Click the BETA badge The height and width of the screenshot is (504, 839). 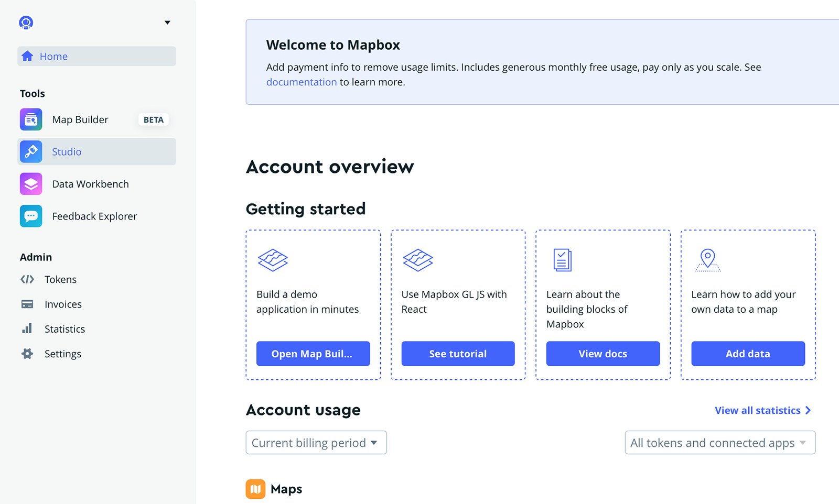pyautogui.click(x=154, y=119)
